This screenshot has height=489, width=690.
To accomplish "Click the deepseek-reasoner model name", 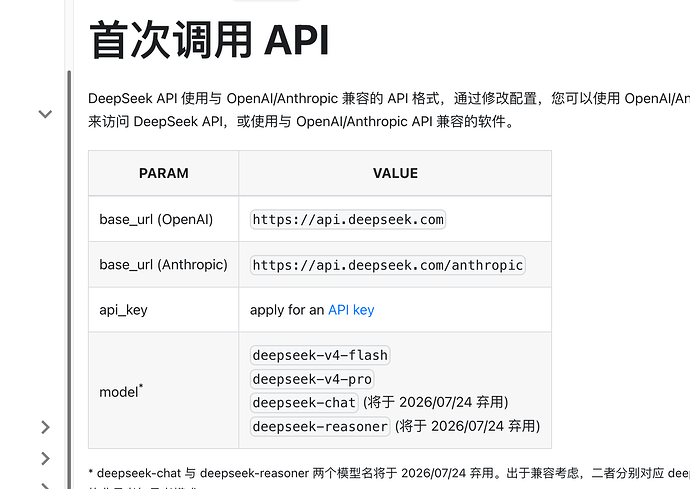I will [x=320, y=426].
